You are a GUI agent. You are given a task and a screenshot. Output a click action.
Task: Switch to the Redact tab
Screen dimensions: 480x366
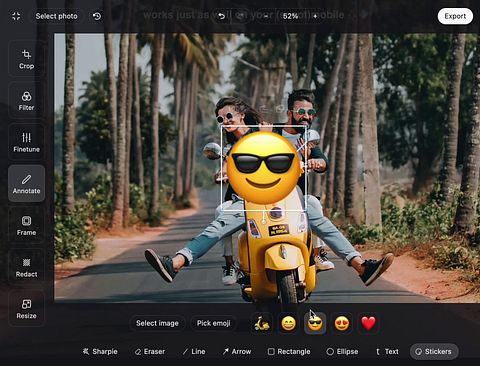click(26, 267)
